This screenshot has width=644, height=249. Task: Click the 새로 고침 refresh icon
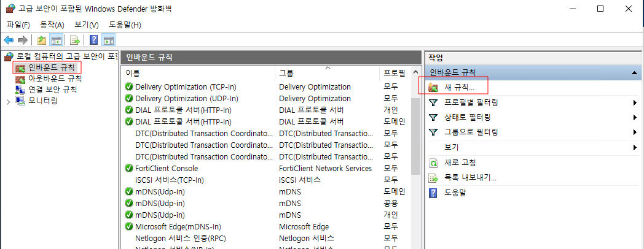tap(433, 163)
